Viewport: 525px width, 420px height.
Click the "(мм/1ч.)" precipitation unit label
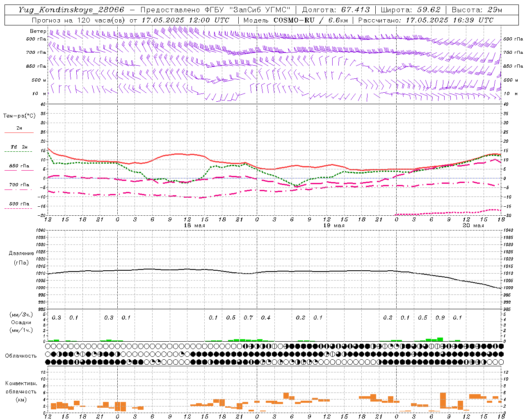point(21,330)
